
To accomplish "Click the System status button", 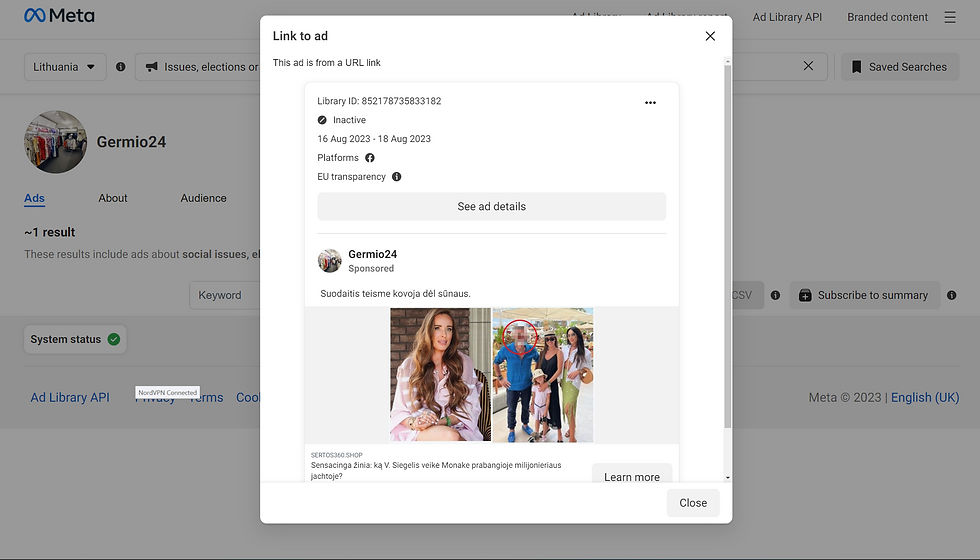I will [x=75, y=339].
